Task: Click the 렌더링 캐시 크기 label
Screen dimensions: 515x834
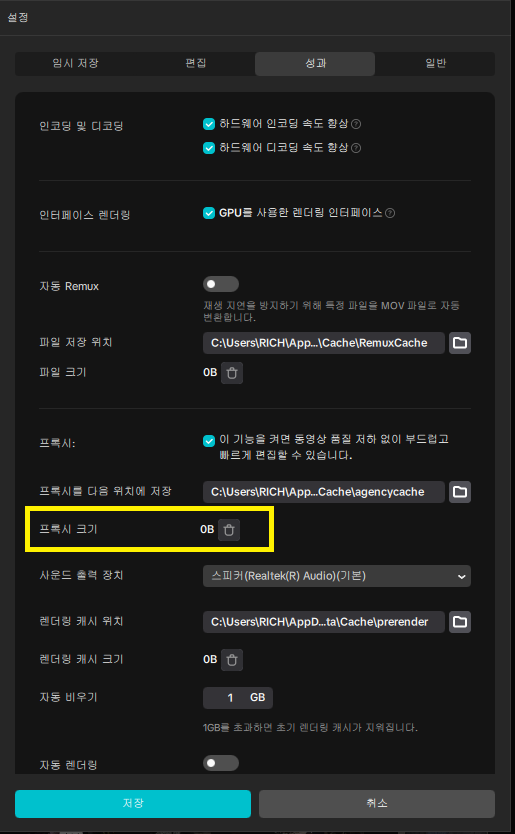Action: click(81, 660)
